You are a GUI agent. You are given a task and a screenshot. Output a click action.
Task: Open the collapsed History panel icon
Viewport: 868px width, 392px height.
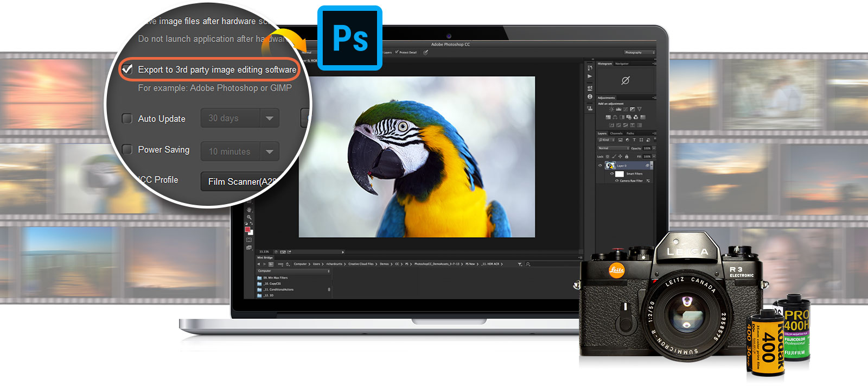click(x=590, y=68)
